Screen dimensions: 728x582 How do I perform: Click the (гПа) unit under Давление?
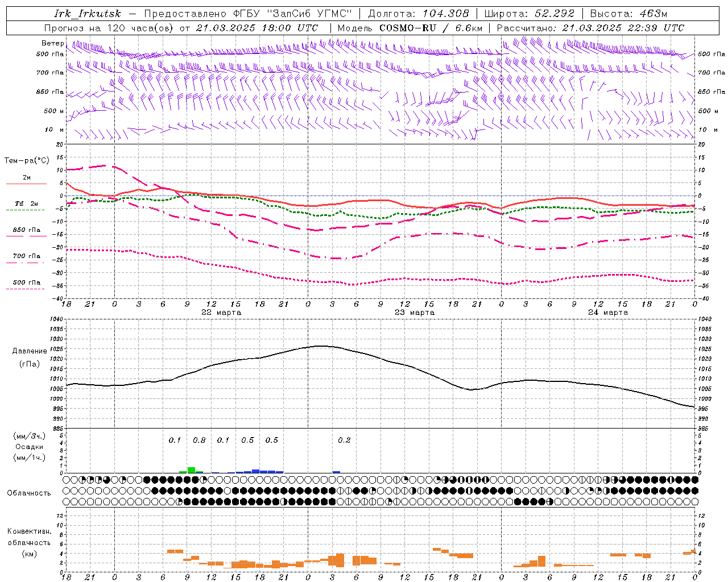tap(29, 364)
